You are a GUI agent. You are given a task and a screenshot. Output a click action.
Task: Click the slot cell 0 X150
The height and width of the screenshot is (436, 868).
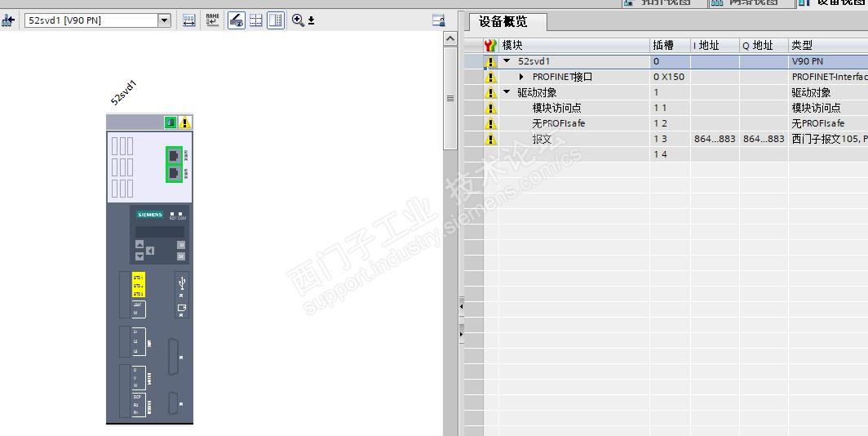click(669, 77)
